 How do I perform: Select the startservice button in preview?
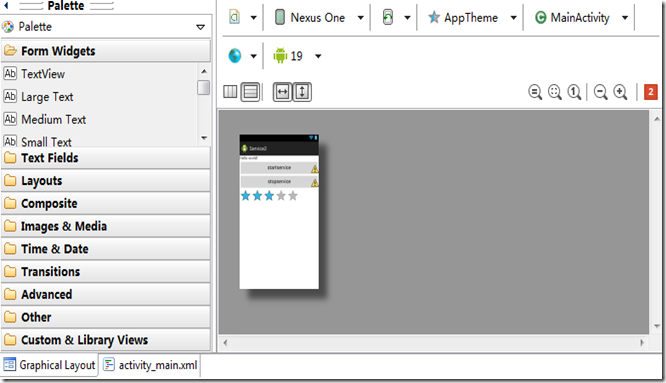(279, 168)
